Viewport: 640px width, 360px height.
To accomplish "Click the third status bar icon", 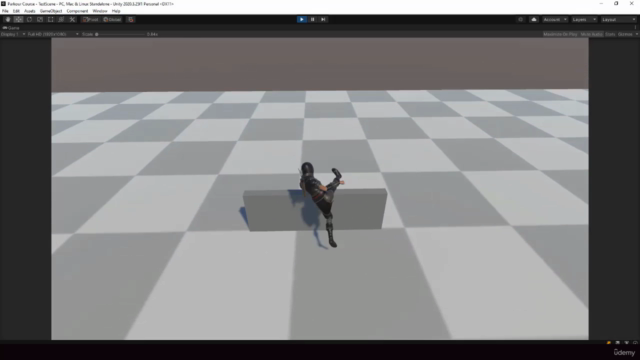I will tap(627, 343).
